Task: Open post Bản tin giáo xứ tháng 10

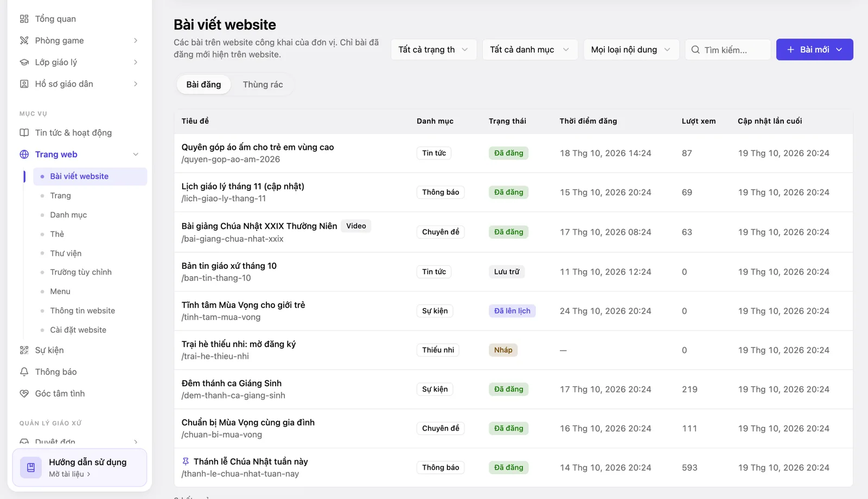Action: coord(229,266)
